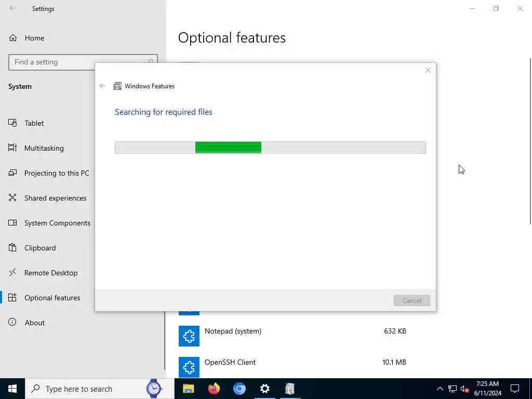Viewport: 532px width, 399px height.
Task: Click the About info icon
Action: coord(12,322)
